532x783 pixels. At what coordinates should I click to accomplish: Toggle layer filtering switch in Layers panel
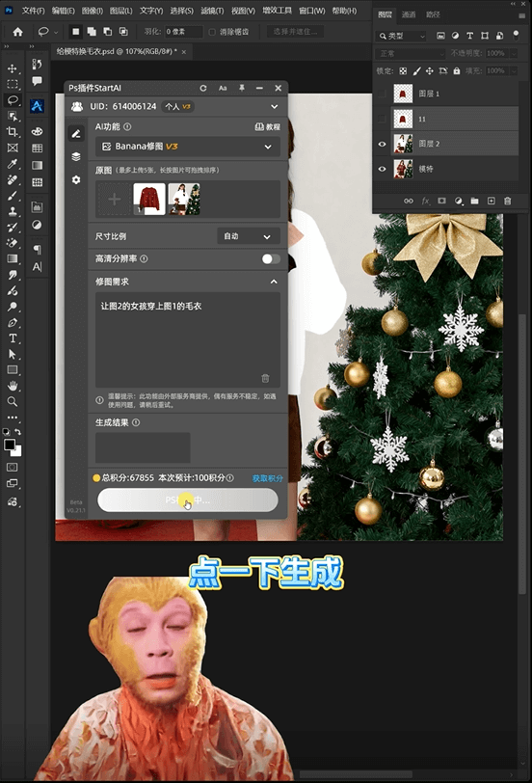(516, 36)
